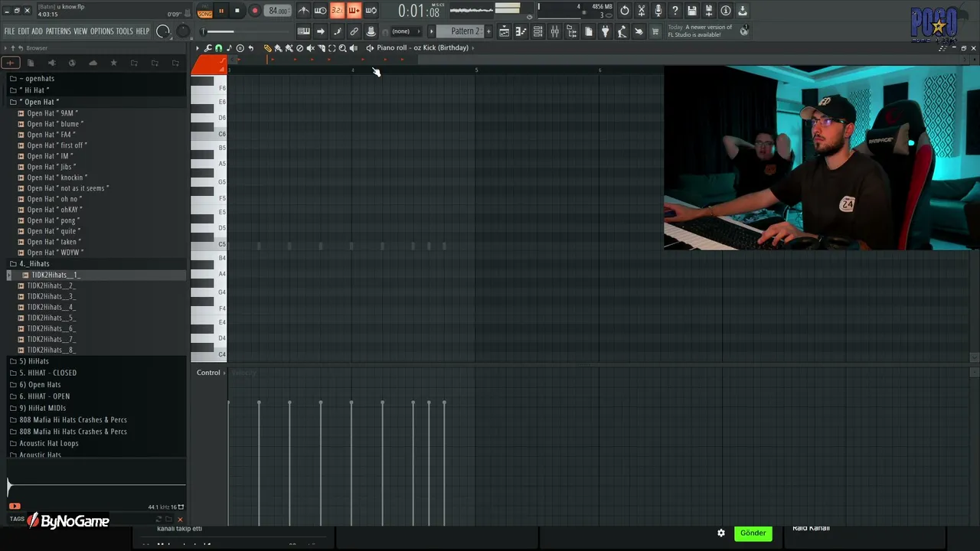Select the piano roll mute tool
Image resolution: width=980 pixels, height=551 pixels.
point(311,48)
